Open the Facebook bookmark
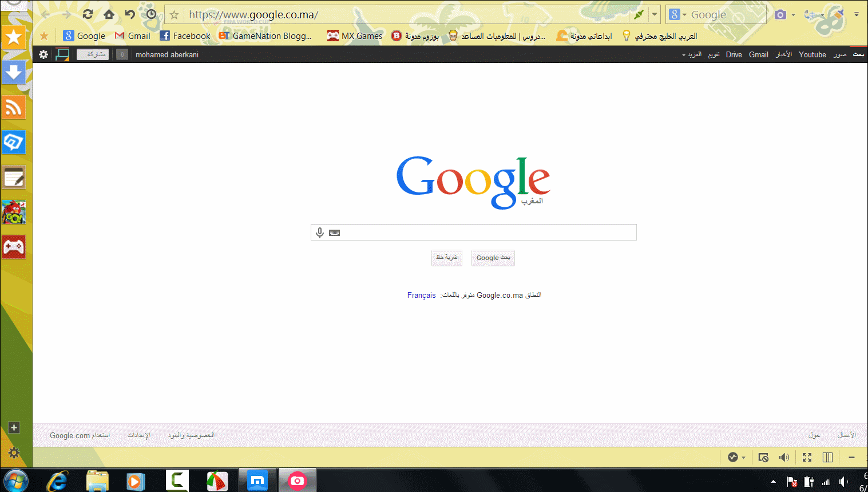 point(185,36)
